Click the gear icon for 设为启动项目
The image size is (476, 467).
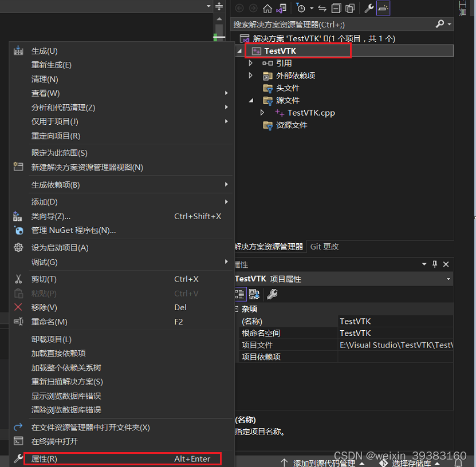click(18, 247)
